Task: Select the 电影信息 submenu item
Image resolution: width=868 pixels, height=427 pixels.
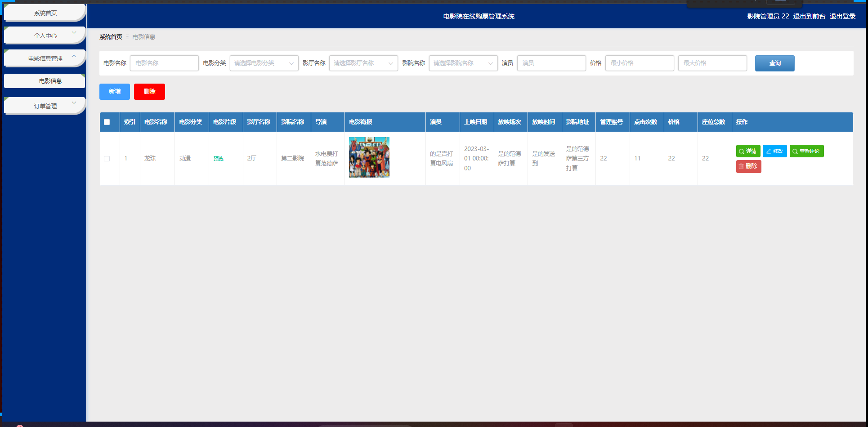Action: pyautogui.click(x=45, y=81)
